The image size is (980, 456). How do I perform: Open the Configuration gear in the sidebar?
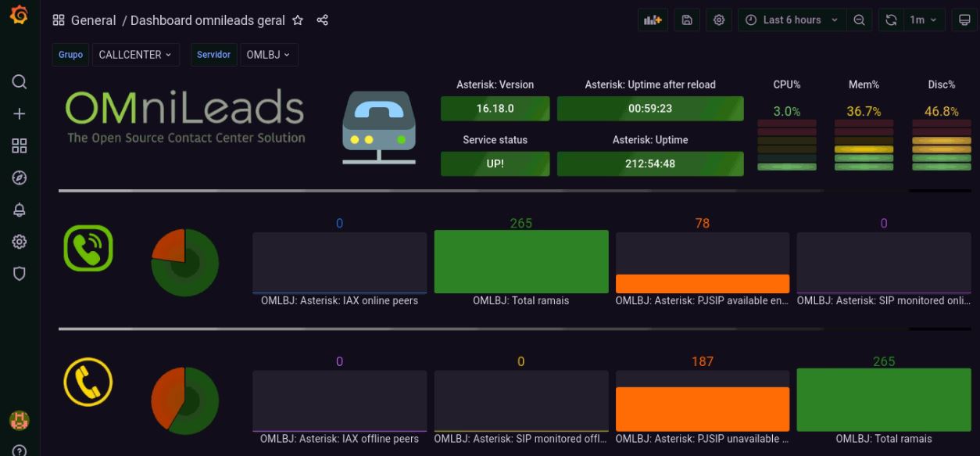20,242
